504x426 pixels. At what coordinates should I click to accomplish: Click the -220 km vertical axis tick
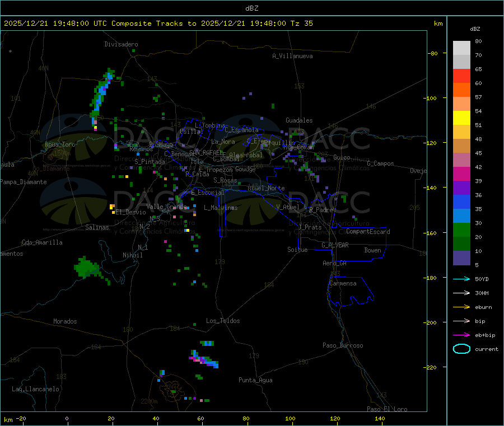(x=431, y=368)
